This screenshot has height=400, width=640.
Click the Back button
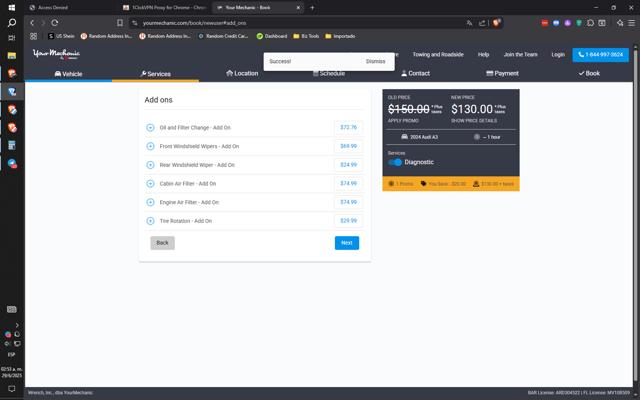click(x=162, y=243)
